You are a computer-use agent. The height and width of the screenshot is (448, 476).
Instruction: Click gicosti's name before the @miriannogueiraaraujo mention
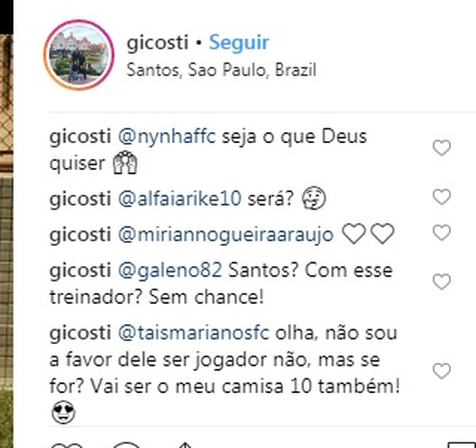pos(80,235)
